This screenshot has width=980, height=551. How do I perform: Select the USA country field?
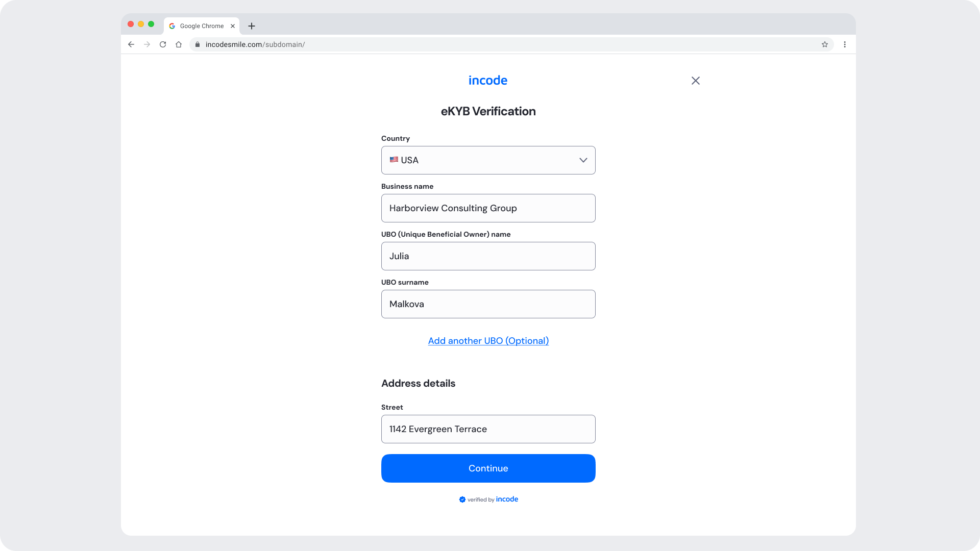[480, 160]
